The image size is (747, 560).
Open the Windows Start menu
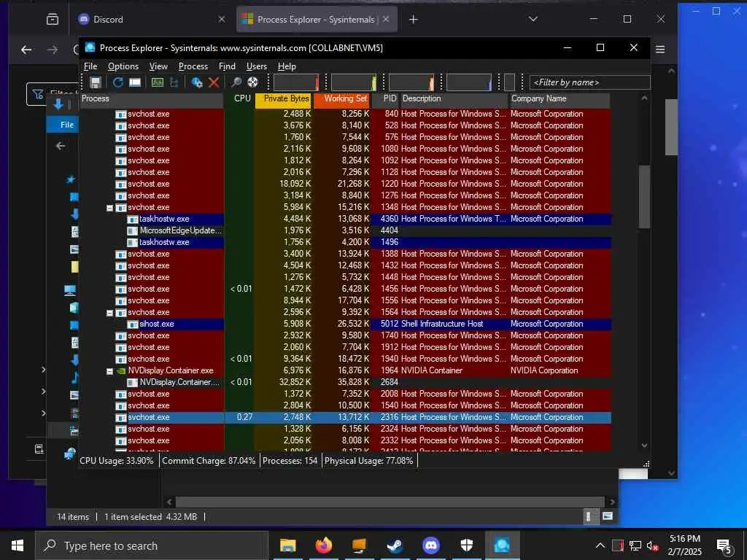click(x=18, y=545)
